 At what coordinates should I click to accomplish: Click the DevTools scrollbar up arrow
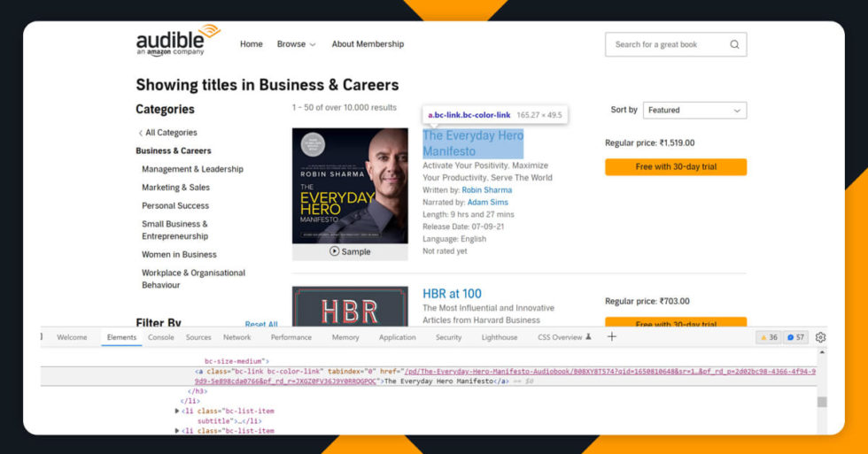pyautogui.click(x=822, y=352)
